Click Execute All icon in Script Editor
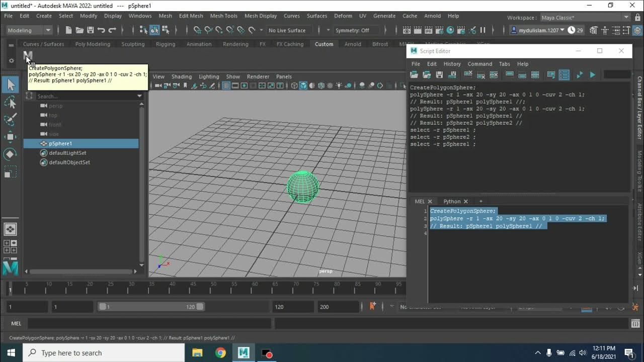Viewport: 644px width, 362px height. click(x=579, y=75)
